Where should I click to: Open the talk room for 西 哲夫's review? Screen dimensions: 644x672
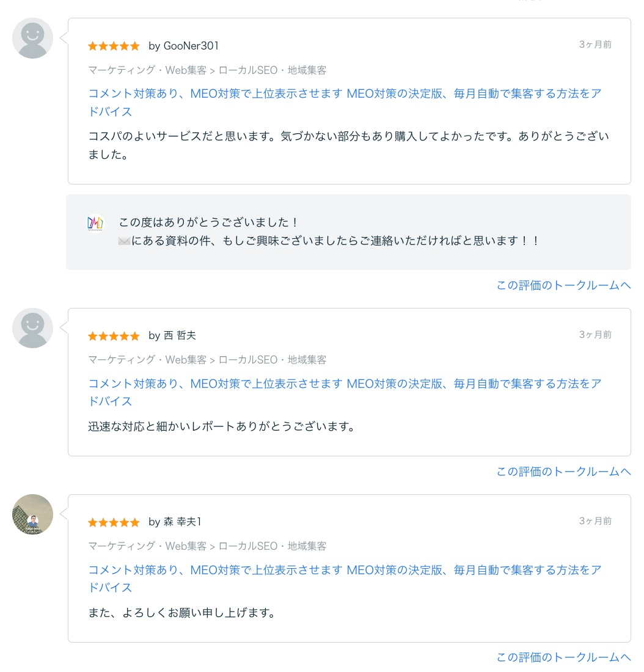click(563, 472)
